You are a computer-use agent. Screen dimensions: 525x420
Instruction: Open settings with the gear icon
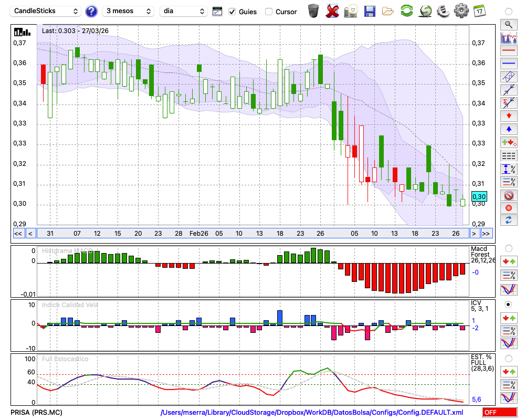tap(461, 11)
